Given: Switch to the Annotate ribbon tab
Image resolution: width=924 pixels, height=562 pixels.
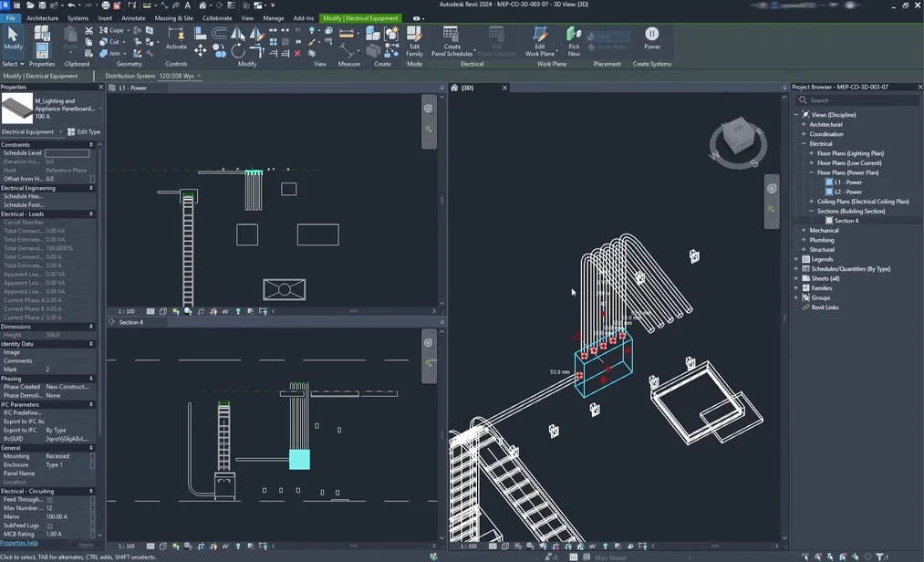Looking at the screenshot, I should point(133,17).
